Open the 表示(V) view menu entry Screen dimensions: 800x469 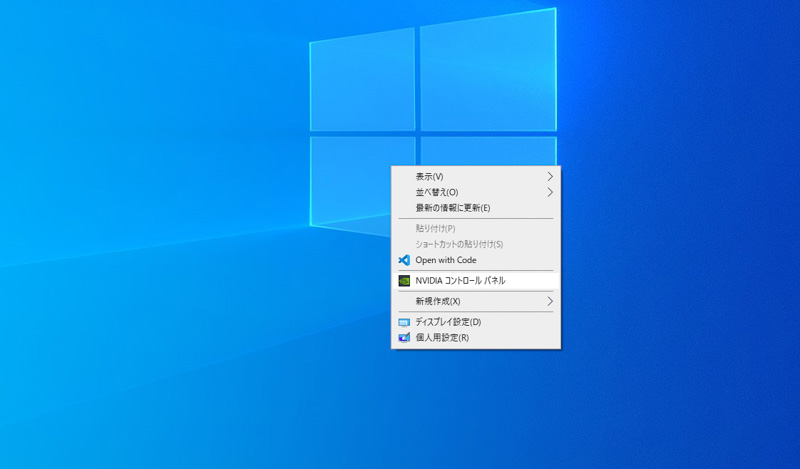click(x=476, y=177)
